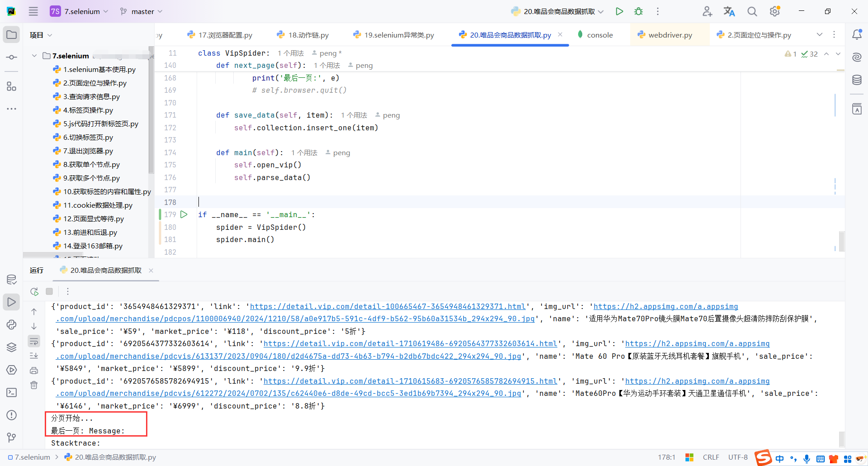Screen dimensions: 868x466
Task: Clear all console output trash icon
Action: 34,385
